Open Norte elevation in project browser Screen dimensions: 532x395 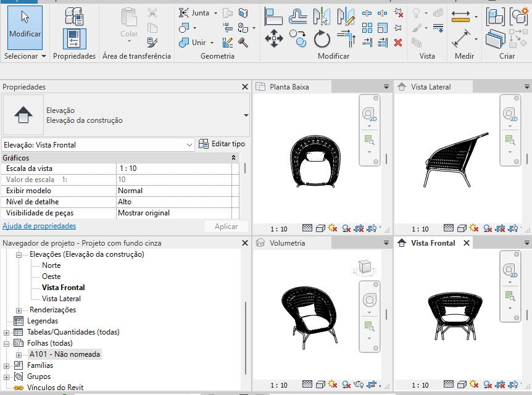[x=51, y=265]
